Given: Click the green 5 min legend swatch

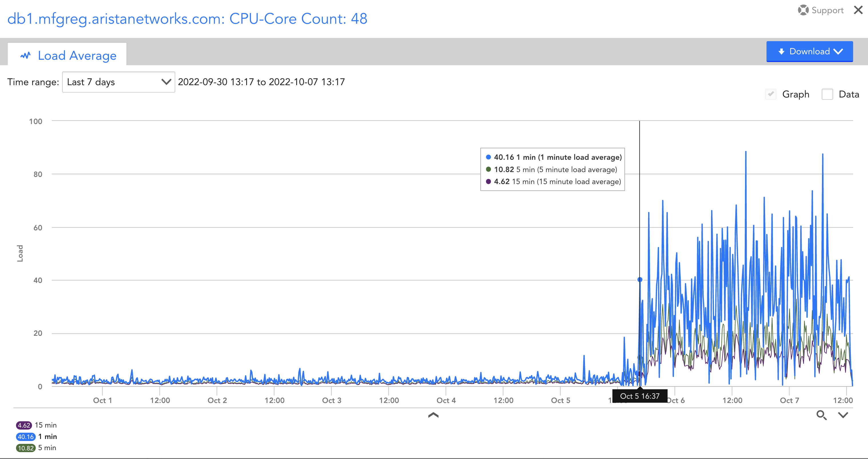Looking at the screenshot, I should pos(26,448).
